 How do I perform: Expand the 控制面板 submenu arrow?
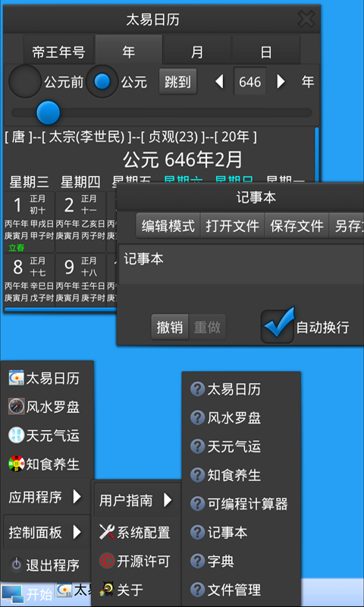click(x=77, y=533)
